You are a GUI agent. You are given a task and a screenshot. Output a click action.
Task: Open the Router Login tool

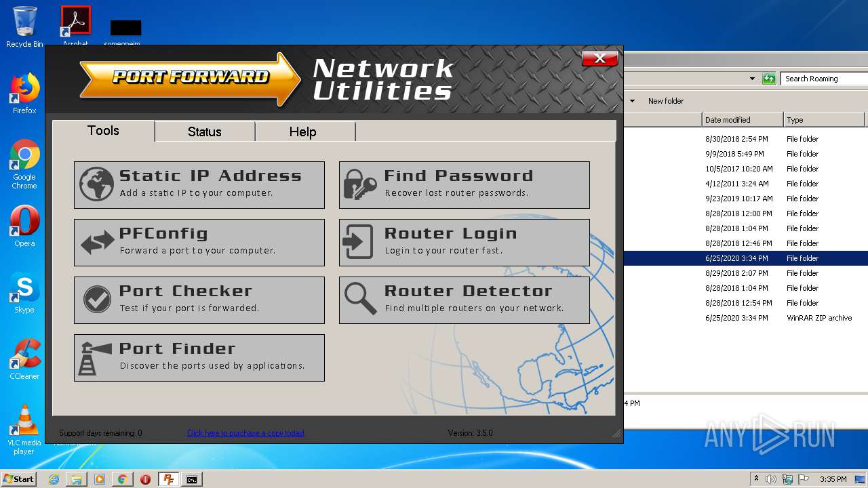(465, 242)
